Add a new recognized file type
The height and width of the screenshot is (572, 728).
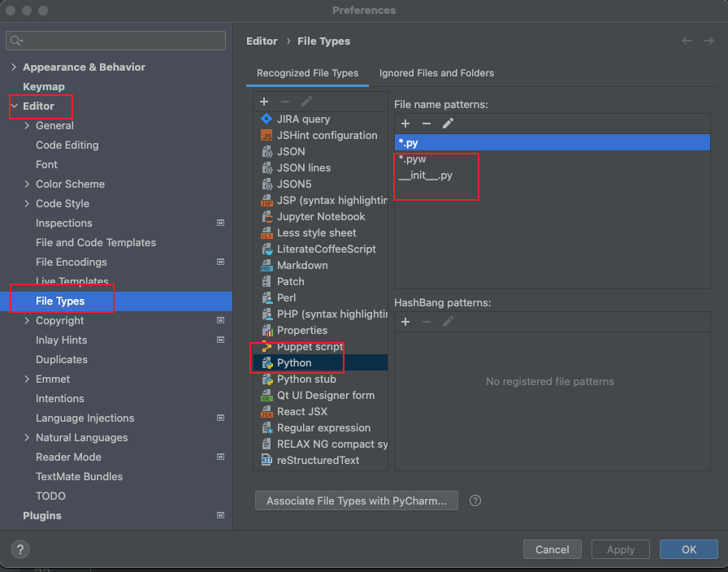[x=264, y=102]
